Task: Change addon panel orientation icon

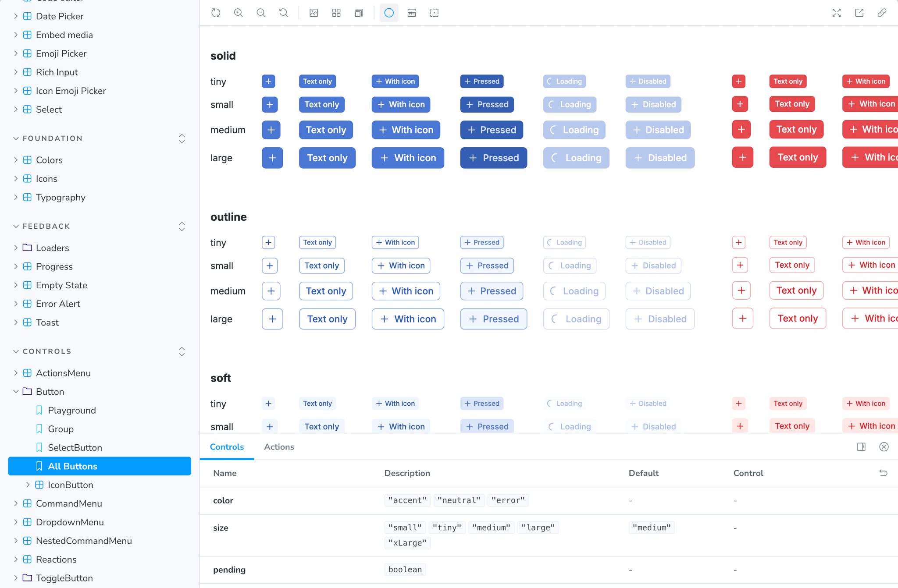Action: [x=861, y=447]
